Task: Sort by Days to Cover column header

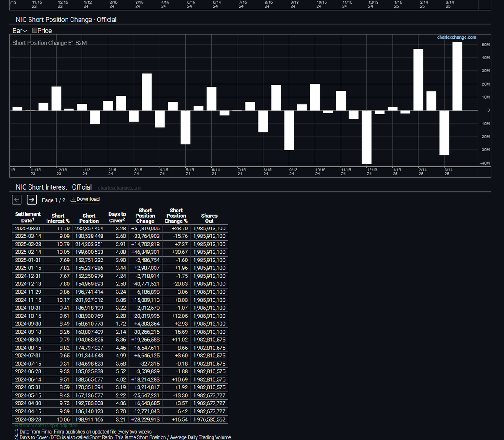Action: 117,217
